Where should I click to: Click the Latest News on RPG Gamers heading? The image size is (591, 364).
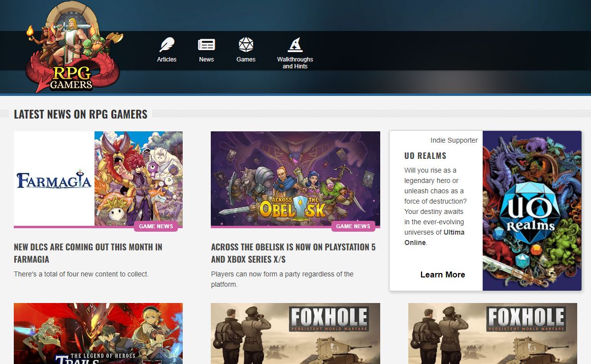click(81, 114)
